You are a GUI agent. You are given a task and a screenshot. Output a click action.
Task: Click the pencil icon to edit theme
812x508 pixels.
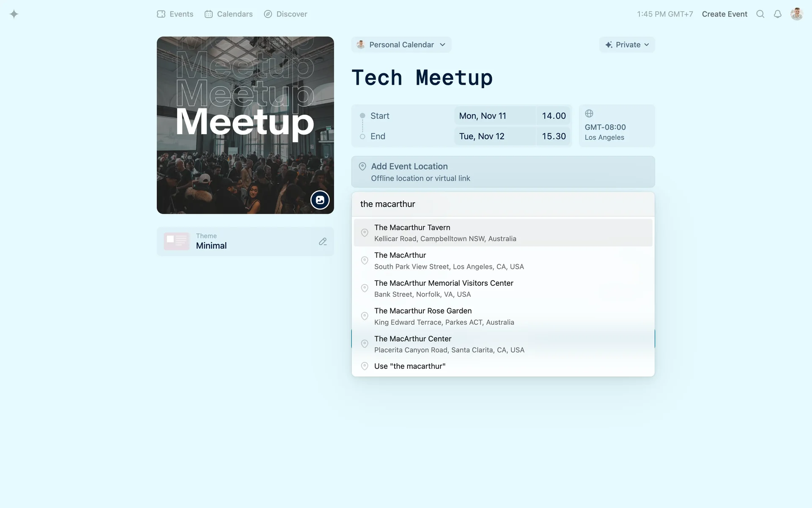(x=323, y=241)
